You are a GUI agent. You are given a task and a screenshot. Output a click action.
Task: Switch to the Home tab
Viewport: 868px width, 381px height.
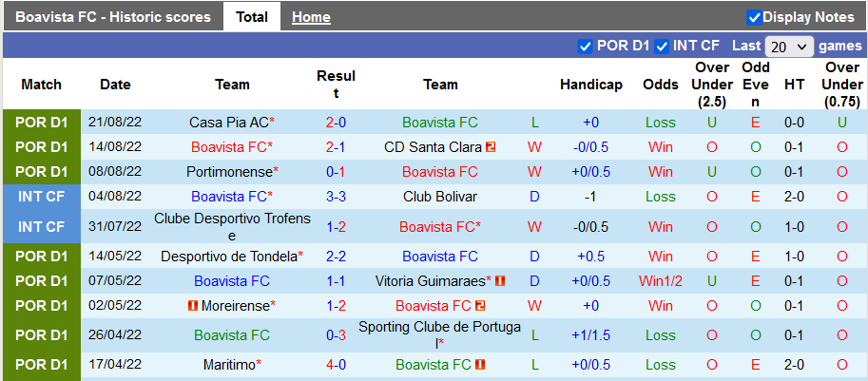[311, 17]
